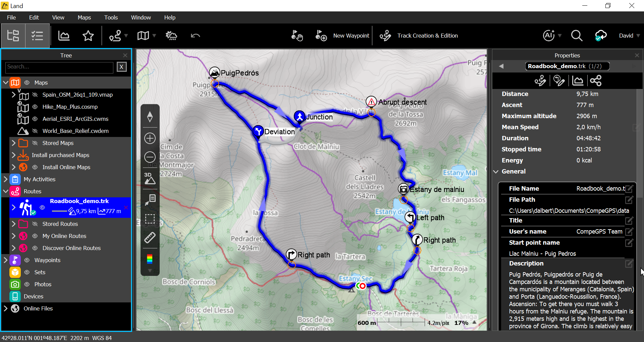The width and height of the screenshot is (644, 342).
Task: Zoom in with the map plus button
Action: point(150,138)
